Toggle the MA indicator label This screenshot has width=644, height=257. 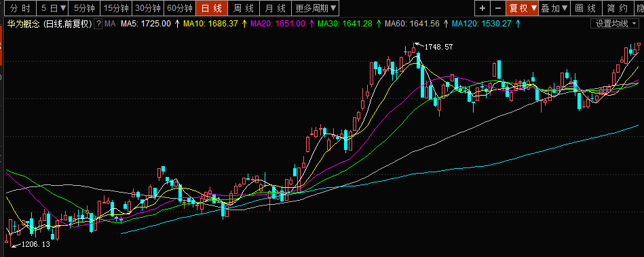click(110, 24)
